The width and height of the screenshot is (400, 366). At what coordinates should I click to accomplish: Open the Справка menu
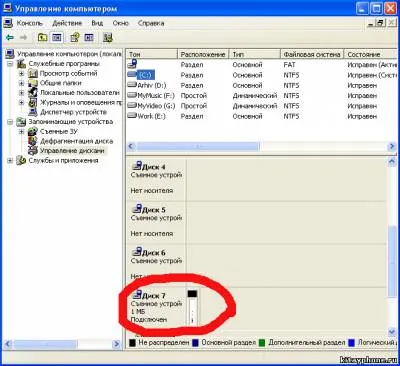click(151, 23)
